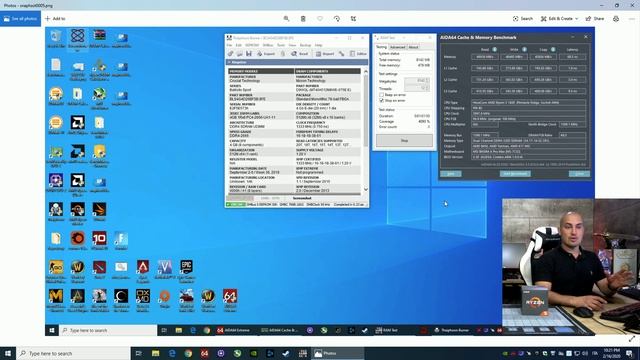
Task: Open the Help menu in Thaiphoon Burner
Action: 319,45
